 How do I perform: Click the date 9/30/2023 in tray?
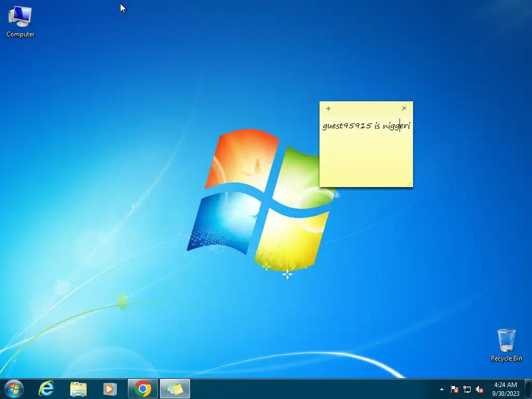click(506, 394)
